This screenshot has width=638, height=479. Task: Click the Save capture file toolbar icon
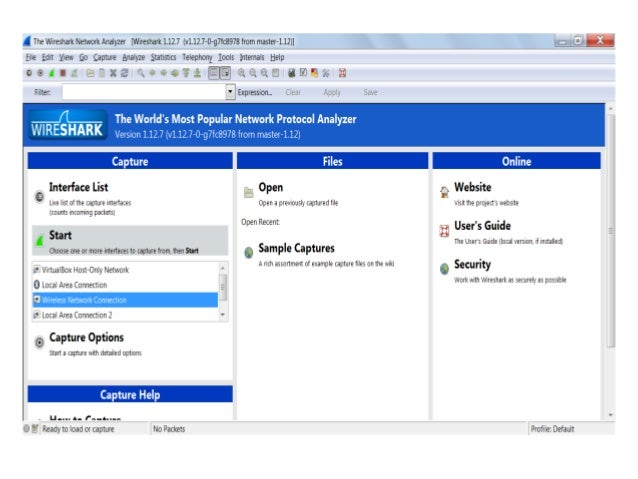[x=102, y=73]
